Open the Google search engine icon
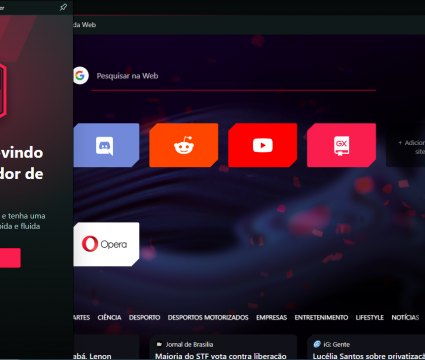 click(81, 76)
